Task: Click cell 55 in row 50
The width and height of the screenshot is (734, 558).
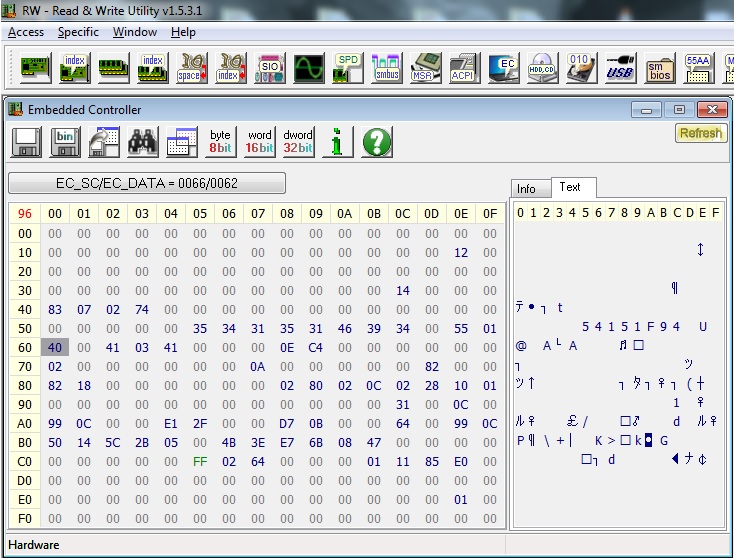Action: coord(461,329)
